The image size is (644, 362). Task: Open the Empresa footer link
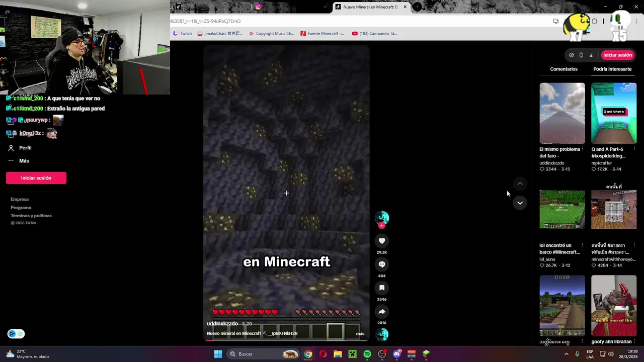tap(20, 200)
